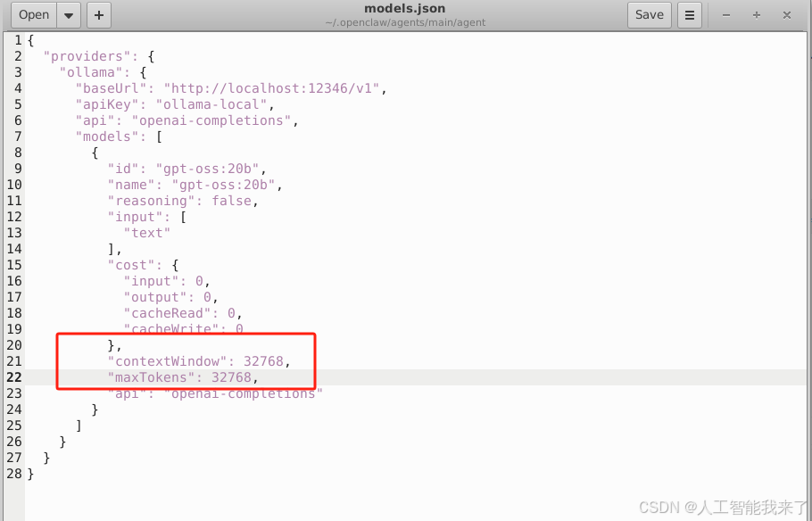
Task: Open the hamburger menu
Action: [x=689, y=15]
